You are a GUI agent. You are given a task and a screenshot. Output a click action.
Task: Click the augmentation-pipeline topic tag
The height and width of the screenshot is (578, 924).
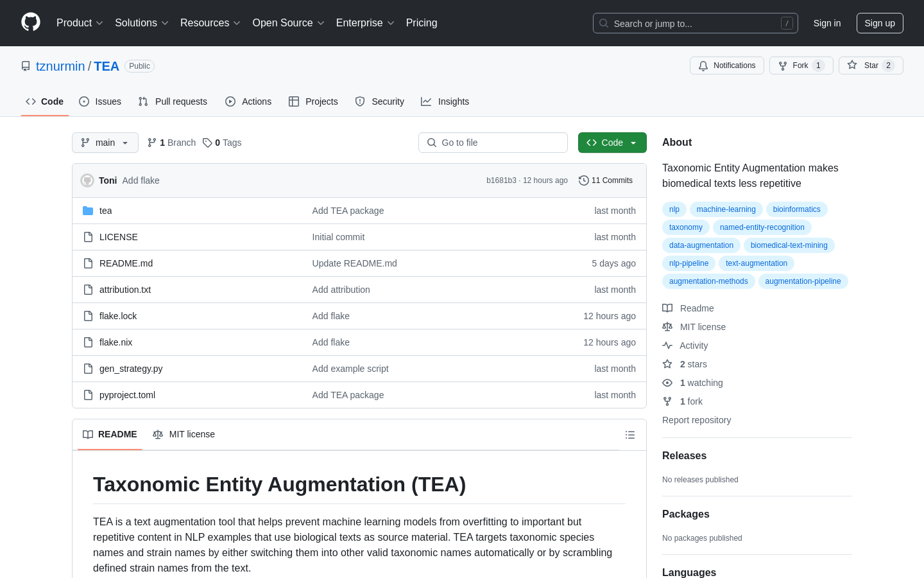click(803, 281)
